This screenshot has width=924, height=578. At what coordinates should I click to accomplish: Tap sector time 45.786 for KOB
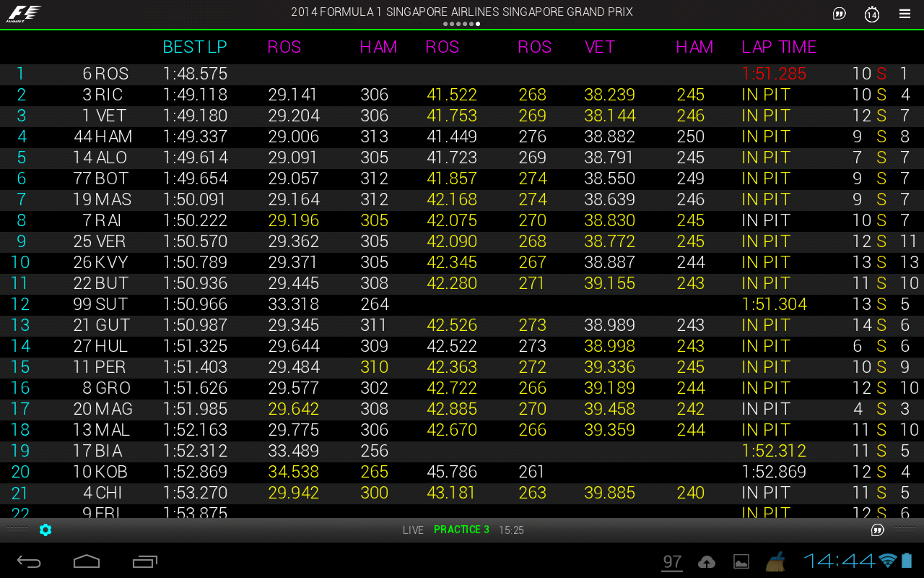pos(452,472)
